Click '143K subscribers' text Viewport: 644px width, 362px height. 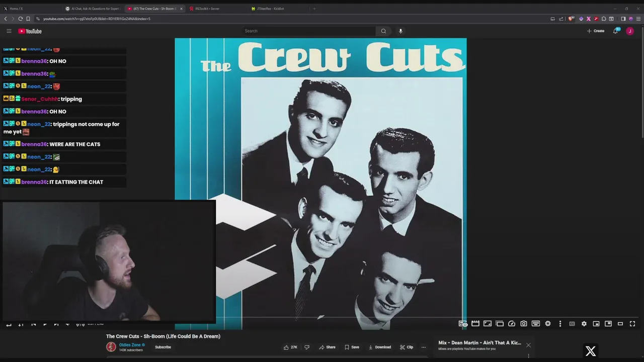[x=131, y=350]
